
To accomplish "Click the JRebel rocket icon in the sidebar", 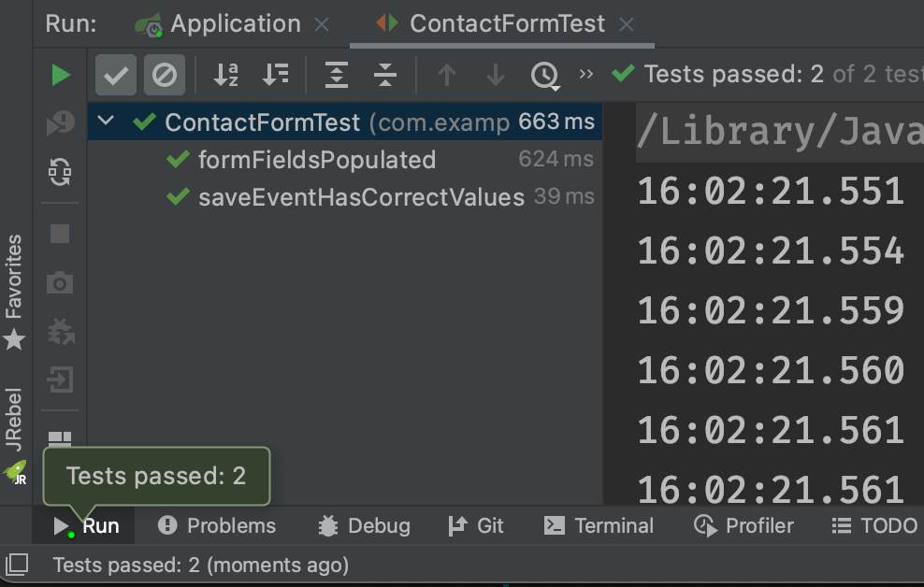I will 16,473.
